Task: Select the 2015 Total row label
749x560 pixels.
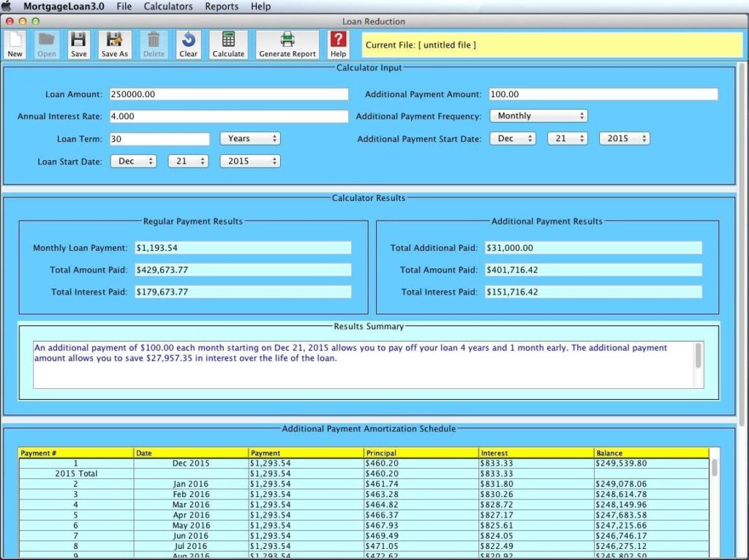Action: [76, 474]
